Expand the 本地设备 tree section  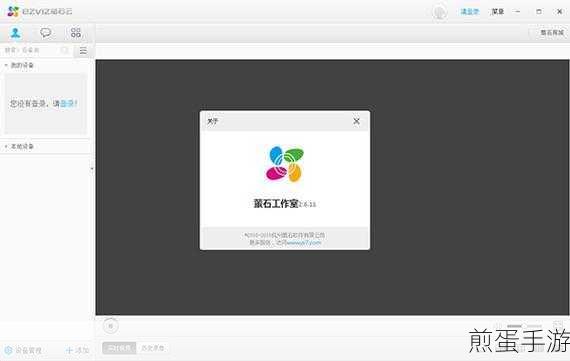pos(6,146)
